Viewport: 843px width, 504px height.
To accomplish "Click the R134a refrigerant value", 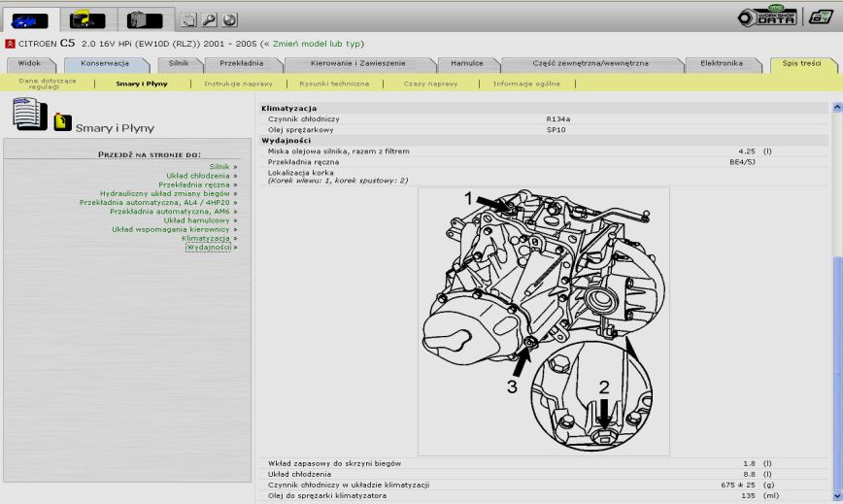I will pyautogui.click(x=558, y=119).
